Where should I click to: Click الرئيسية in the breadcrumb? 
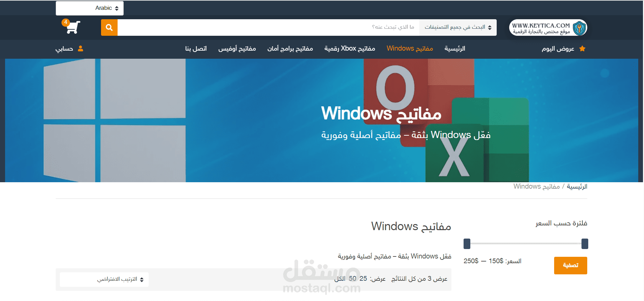(577, 187)
